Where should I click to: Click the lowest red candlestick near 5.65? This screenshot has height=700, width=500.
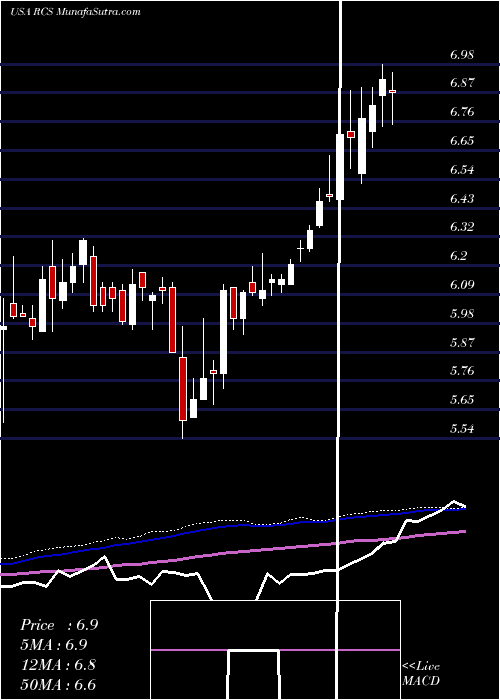[x=183, y=388]
